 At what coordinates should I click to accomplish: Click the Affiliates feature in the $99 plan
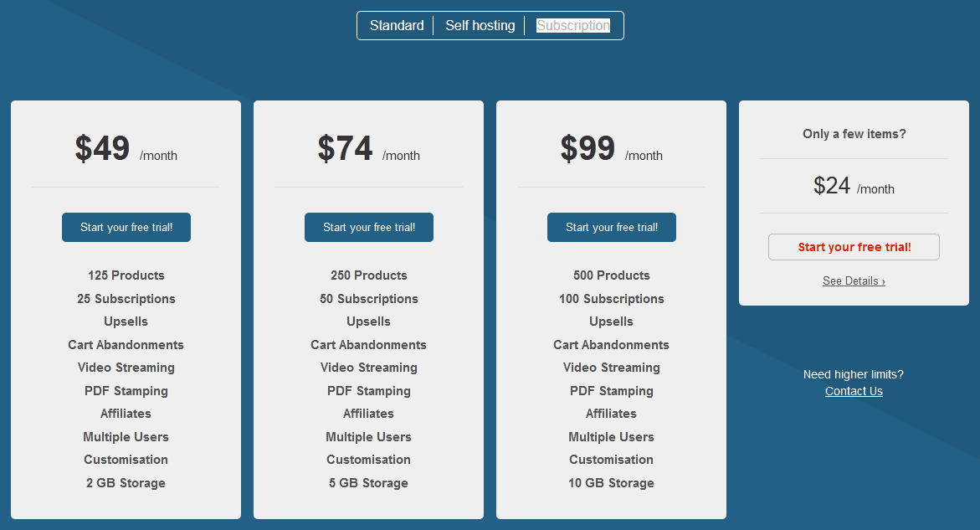[x=611, y=414]
